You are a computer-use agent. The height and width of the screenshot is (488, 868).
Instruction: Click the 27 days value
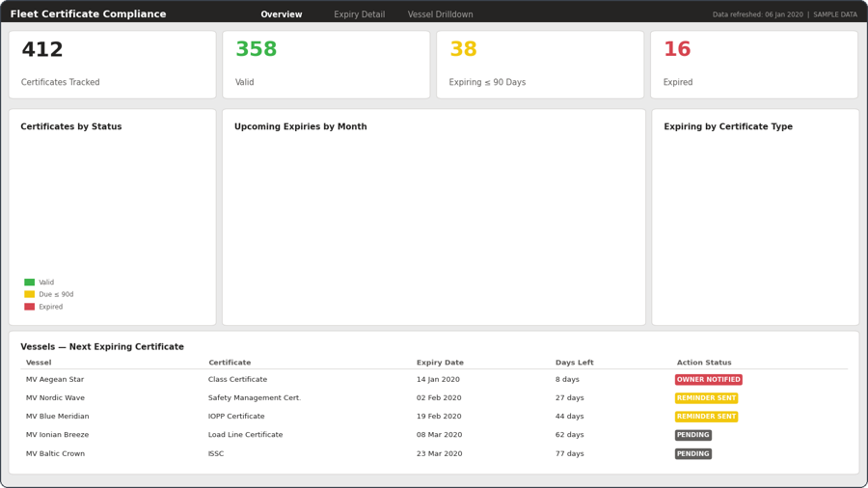(x=570, y=397)
